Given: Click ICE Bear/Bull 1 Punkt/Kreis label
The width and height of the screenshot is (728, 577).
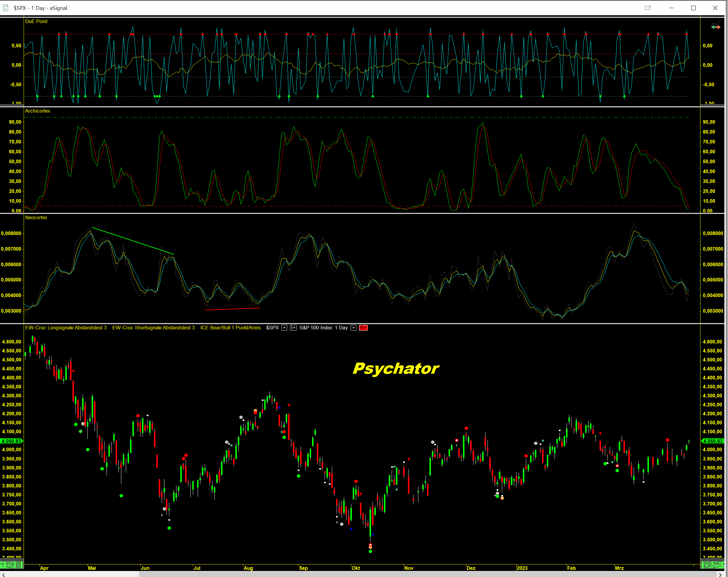Looking at the screenshot, I should point(230,328).
